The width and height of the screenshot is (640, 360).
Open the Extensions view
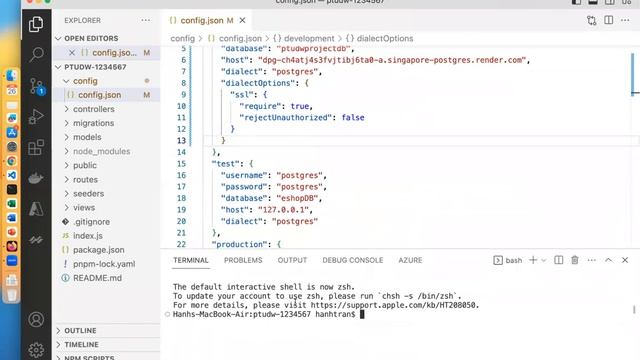click(36, 147)
